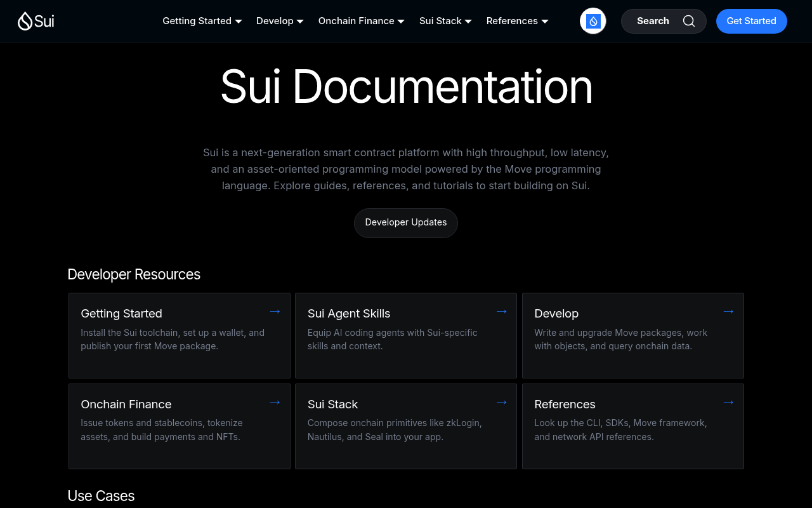Click 'Equip AI coding agents' description text
This screenshot has height=508, width=812.
click(393, 340)
